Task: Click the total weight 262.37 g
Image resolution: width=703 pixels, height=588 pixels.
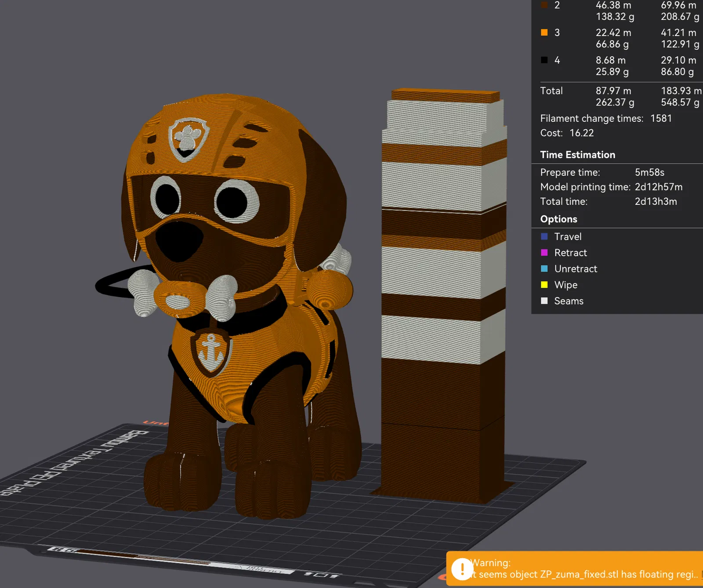Action: 615,102
